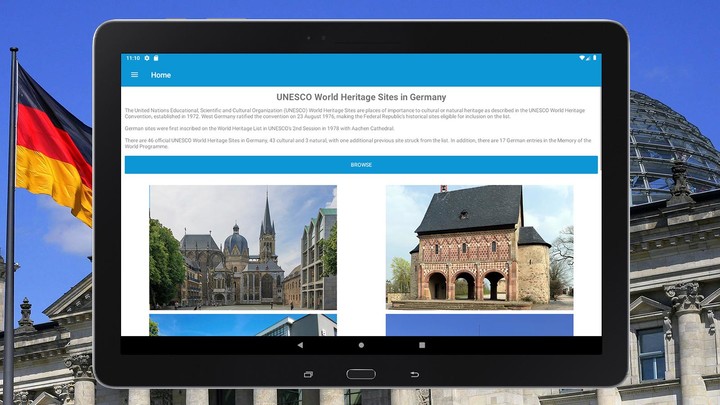
Task: Select the Home title in app bar
Action: [161, 75]
